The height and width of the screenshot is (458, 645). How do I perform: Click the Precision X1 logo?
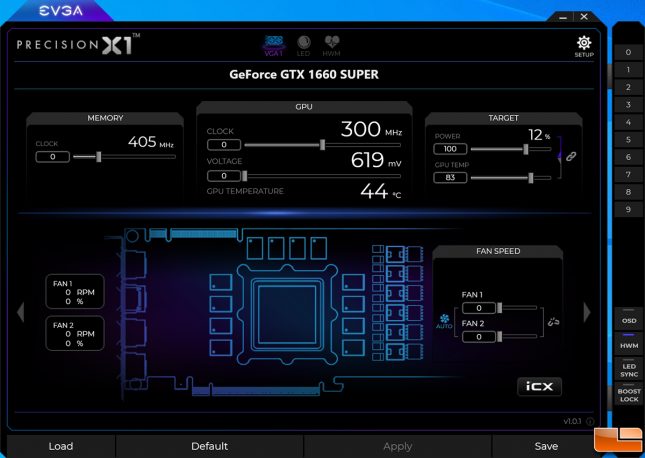pos(78,44)
